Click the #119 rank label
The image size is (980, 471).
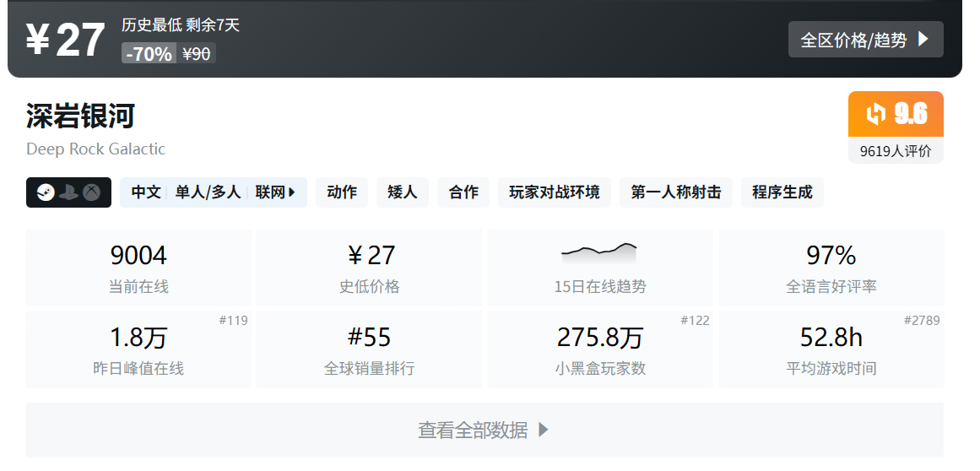click(233, 321)
